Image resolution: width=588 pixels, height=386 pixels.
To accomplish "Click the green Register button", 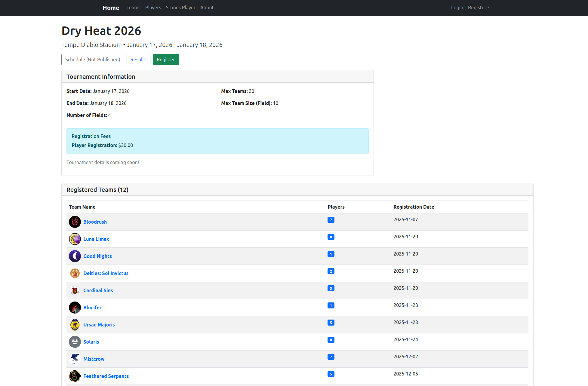I will (x=166, y=60).
